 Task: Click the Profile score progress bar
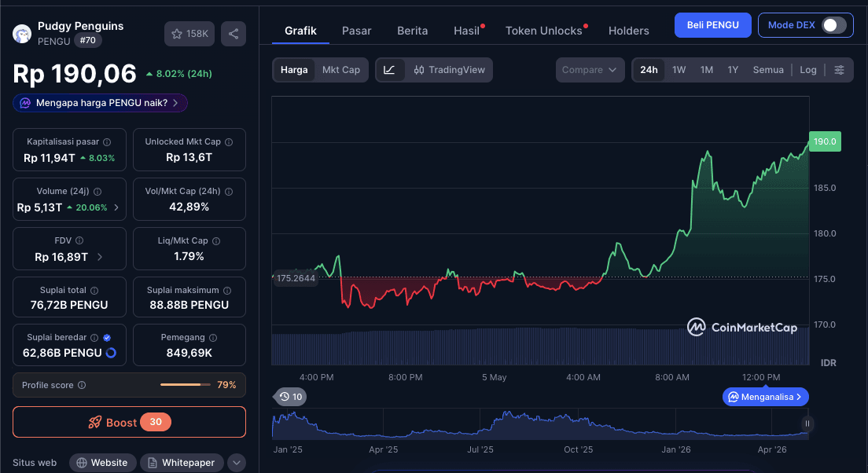coord(186,384)
